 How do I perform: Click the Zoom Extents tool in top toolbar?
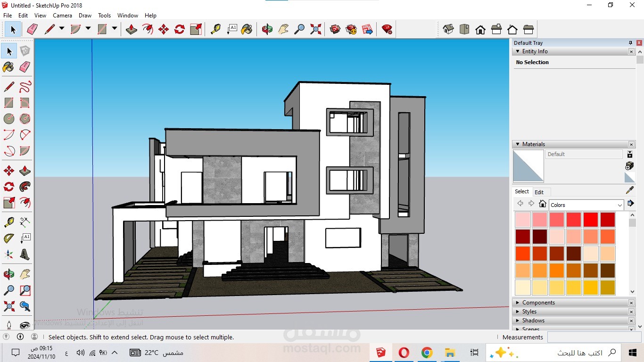[x=316, y=29]
